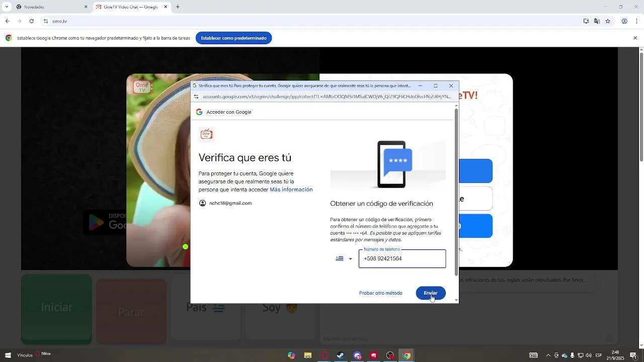Click Probar otro método link
Image resolution: width=644 pixels, height=362 pixels.
tap(381, 293)
